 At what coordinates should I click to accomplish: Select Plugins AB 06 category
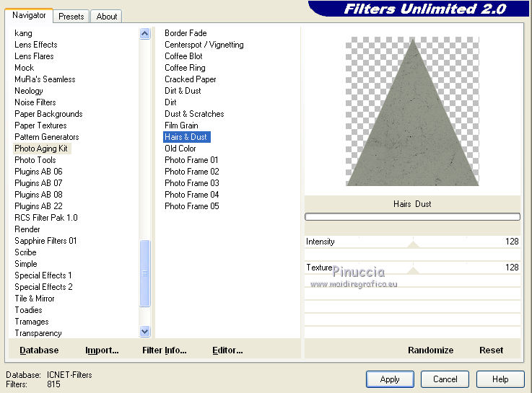39,172
